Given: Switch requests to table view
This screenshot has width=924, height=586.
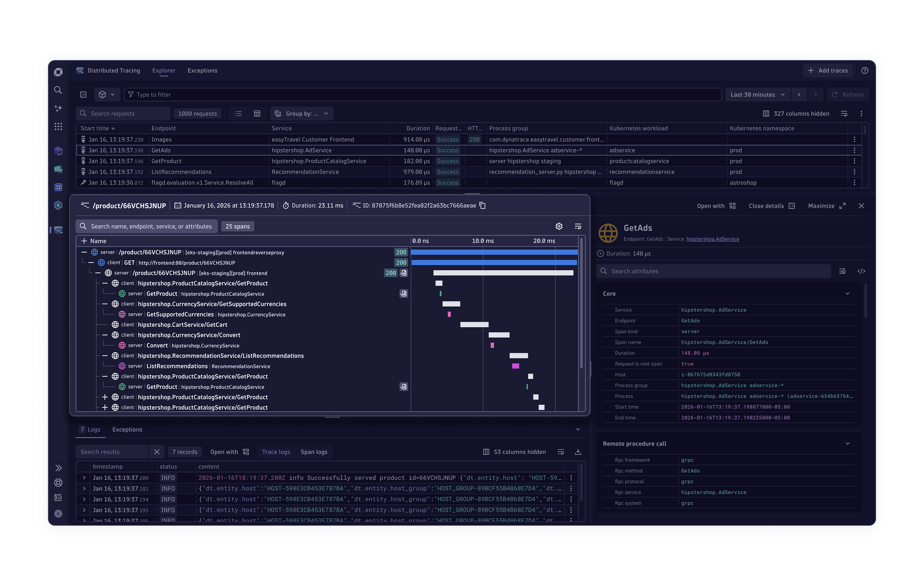Looking at the screenshot, I should point(257,113).
